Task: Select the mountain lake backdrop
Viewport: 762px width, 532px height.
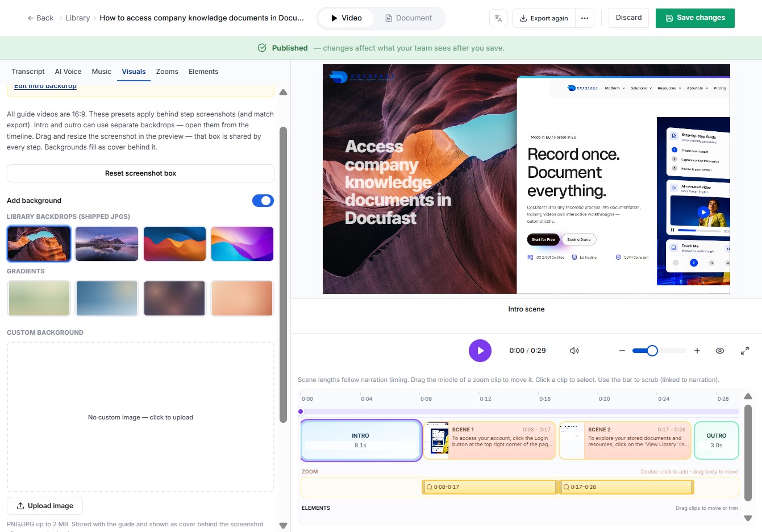Action: 107,244
